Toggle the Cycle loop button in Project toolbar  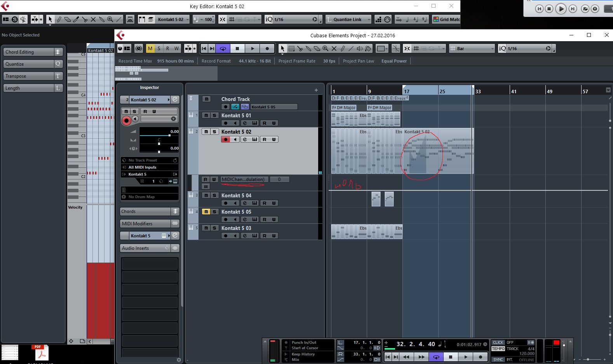[x=223, y=49]
